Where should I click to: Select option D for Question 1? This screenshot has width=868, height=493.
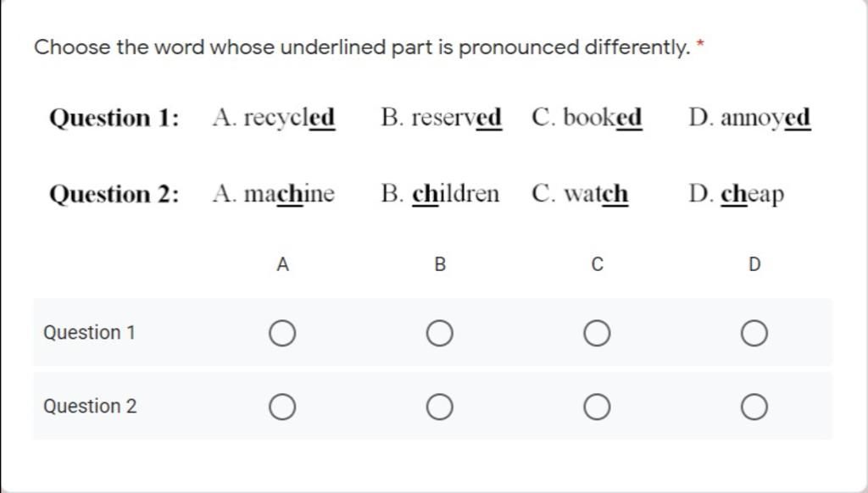tap(754, 333)
